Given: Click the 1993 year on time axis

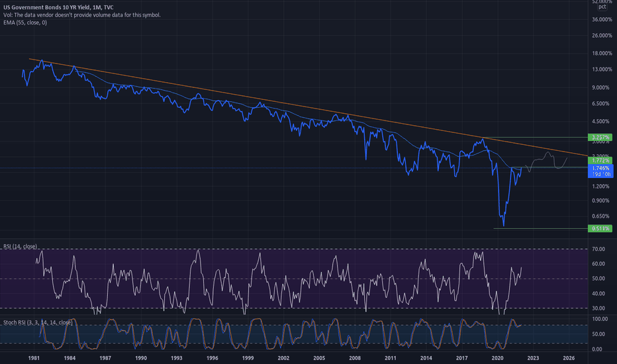Looking at the screenshot, I should 176,358.
